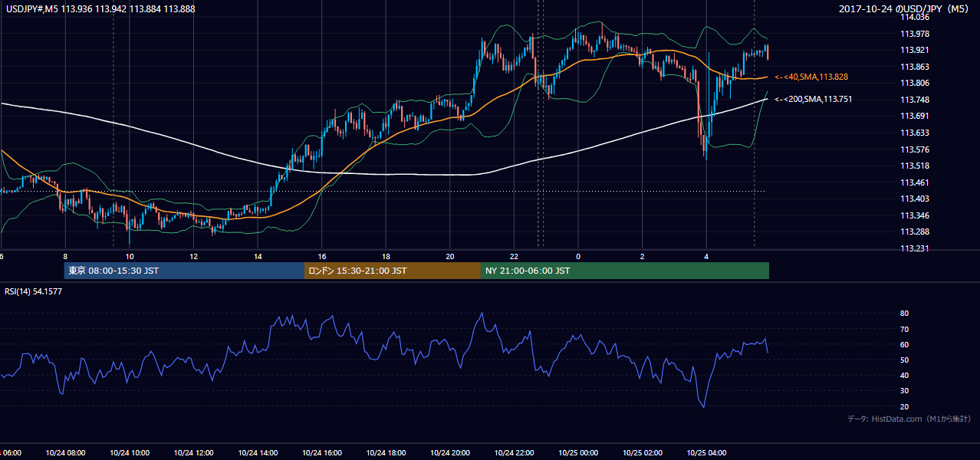Click price axis label 113.461
This screenshot has height=460, width=980.
pyautogui.click(x=916, y=182)
